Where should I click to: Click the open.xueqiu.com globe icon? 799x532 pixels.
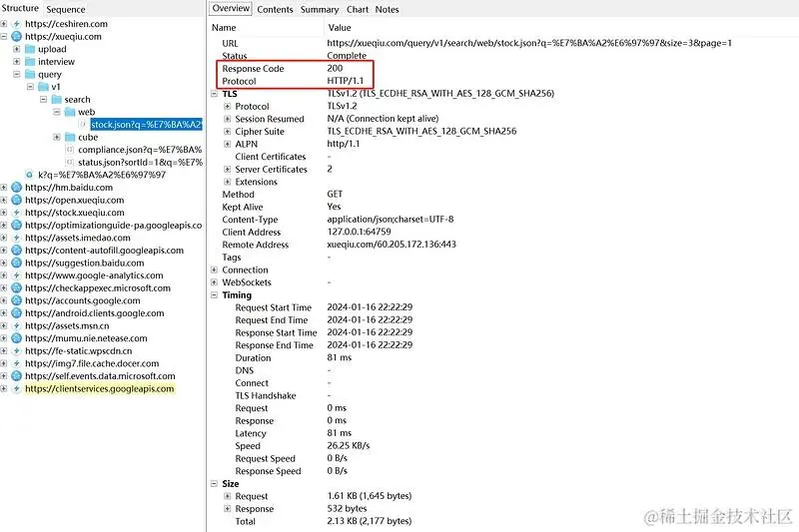click(16, 200)
